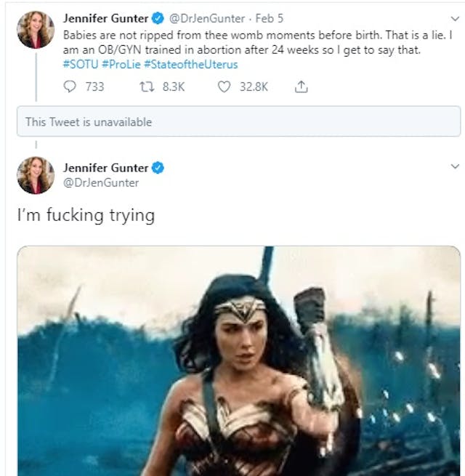Image resolution: width=465 pixels, height=476 pixels.
Task: Like the tweet with 32.8K likes
Action: coord(225,86)
